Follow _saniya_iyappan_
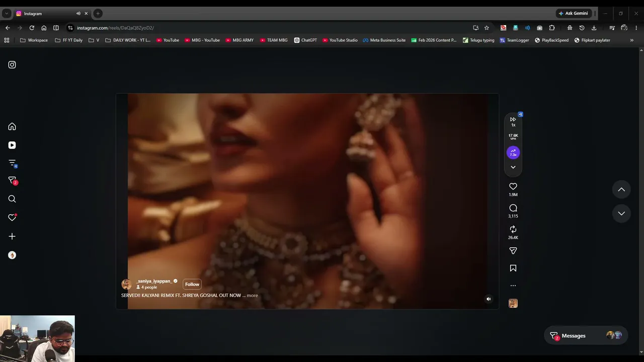The height and width of the screenshot is (362, 644). pos(192,285)
